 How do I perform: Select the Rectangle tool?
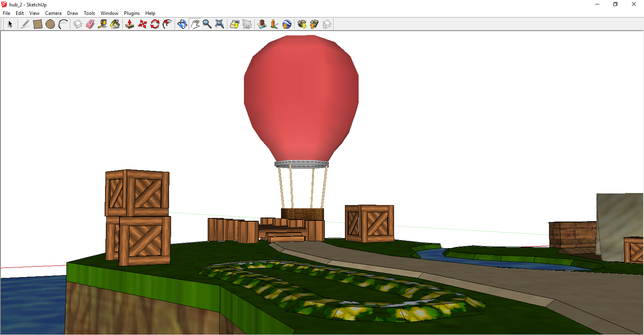(38, 24)
